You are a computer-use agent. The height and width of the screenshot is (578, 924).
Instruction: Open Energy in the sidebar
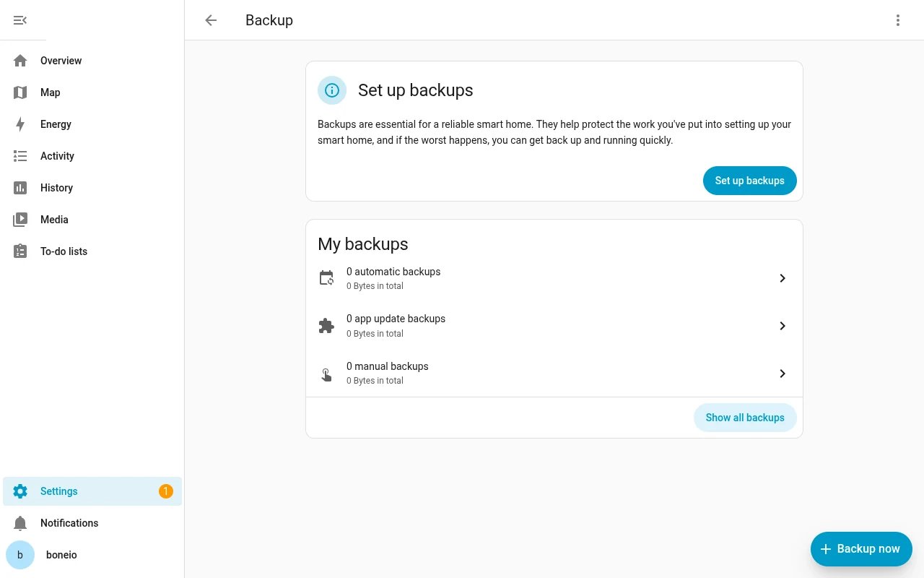(92, 124)
